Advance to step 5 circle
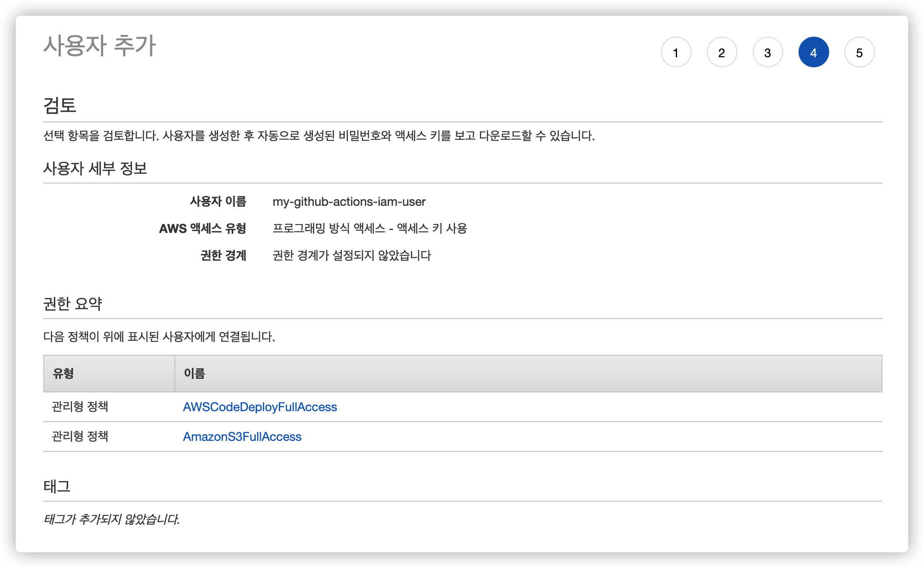 (x=859, y=52)
